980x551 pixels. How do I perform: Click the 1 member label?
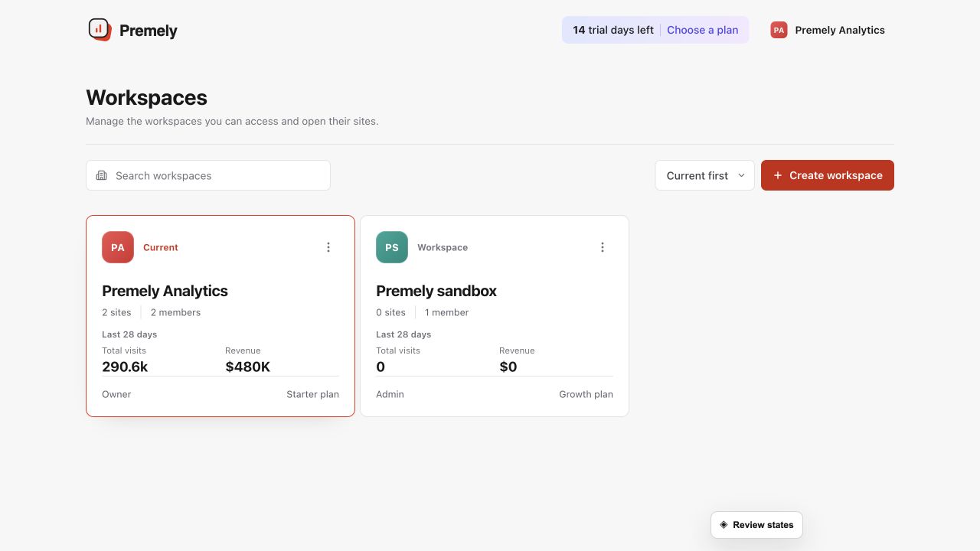click(446, 312)
